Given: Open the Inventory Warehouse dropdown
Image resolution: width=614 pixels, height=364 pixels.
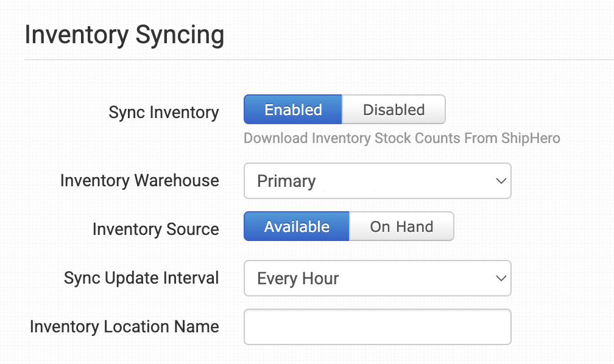Looking at the screenshot, I should tap(378, 181).
